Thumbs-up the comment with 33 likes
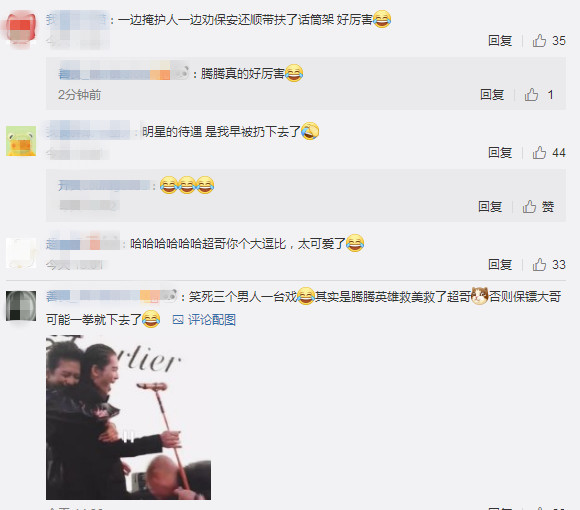The image size is (580, 510). [539, 264]
